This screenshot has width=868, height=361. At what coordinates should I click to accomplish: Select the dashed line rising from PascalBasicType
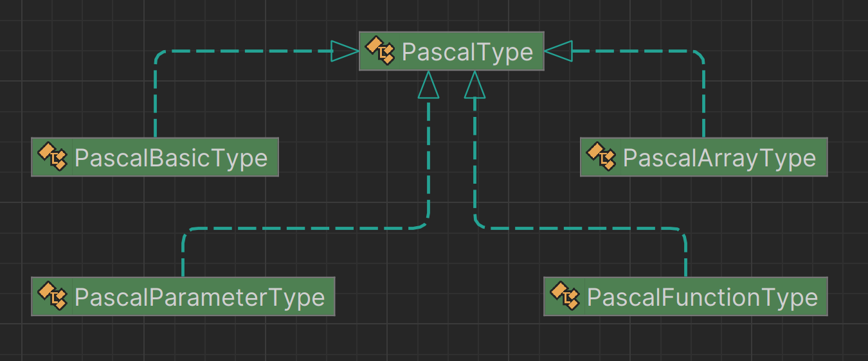click(156, 103)
